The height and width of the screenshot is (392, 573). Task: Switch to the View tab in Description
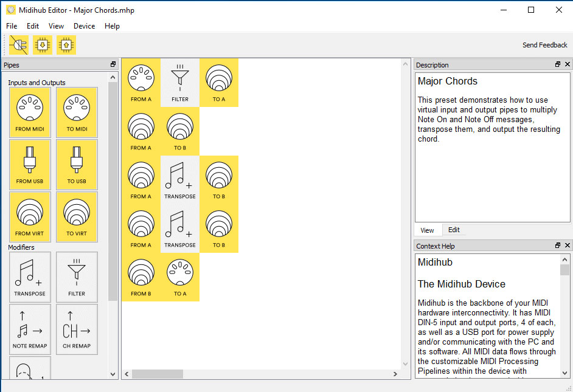coord(427,230)
